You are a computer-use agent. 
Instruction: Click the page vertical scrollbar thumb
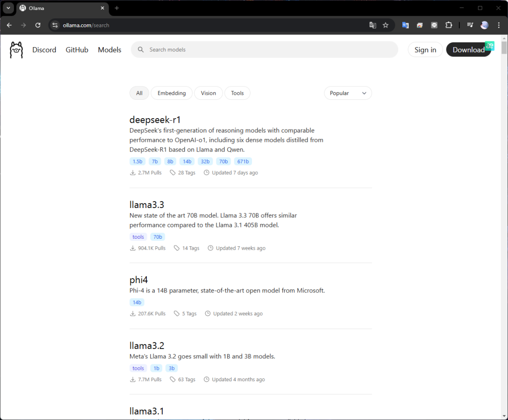504,48
